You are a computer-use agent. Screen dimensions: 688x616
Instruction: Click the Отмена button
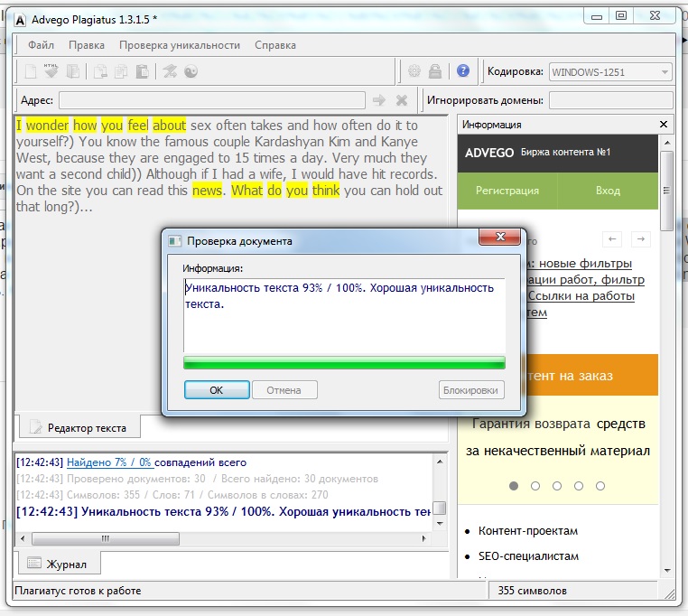click(x=284, y=390)
